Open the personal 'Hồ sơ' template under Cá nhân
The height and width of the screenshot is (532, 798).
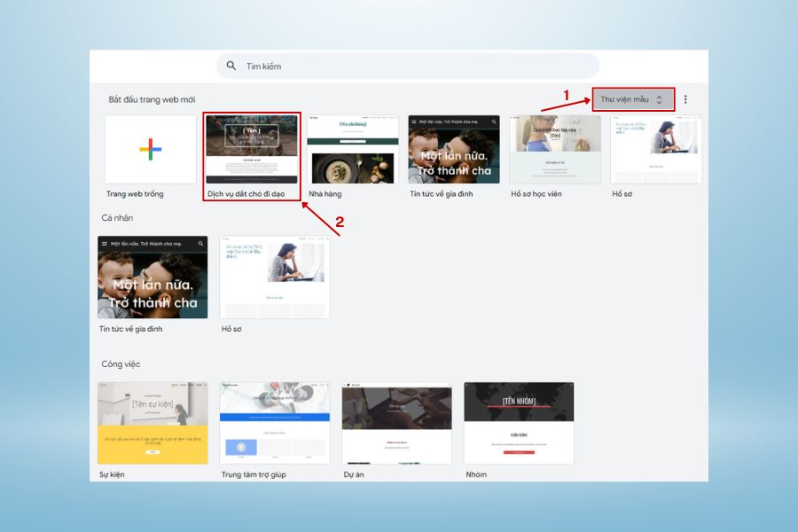tap(274, 276)
